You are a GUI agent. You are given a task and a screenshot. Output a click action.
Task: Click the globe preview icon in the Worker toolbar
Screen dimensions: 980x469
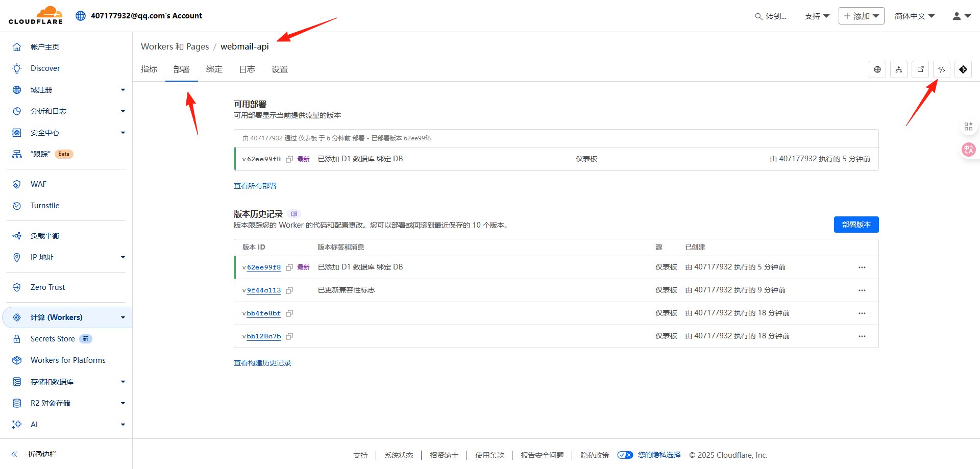click(x=877, y=69)
